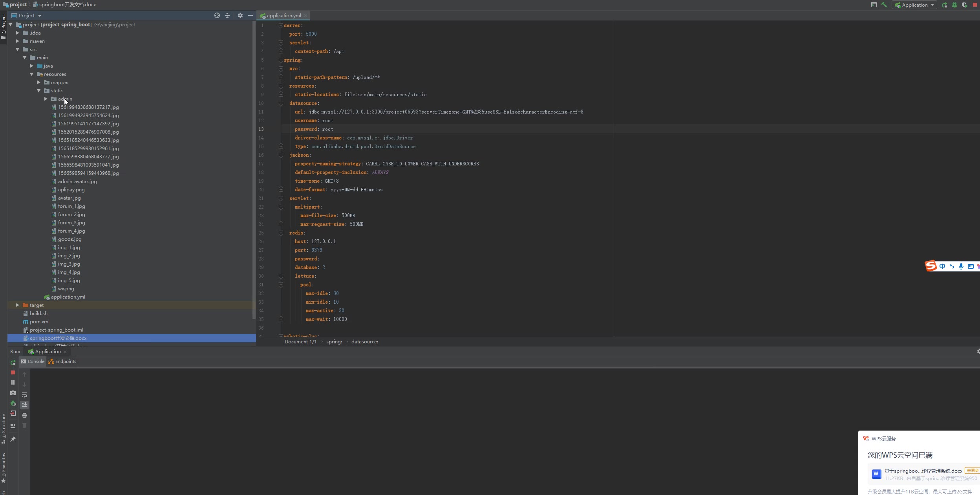Screen dimensions: 980x495
Task: Click the Project tree vertical scrollbar
Action: pyautogui.click(x=254, y=169)
